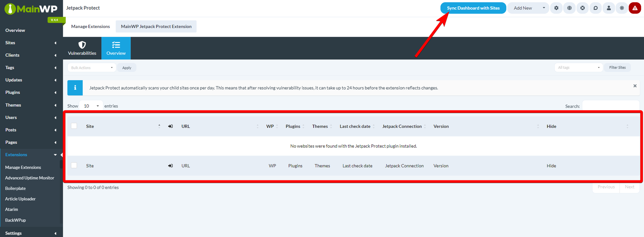644x237 pixels.
Task: Focus the Search input field
Action: (x=611, y=106)
